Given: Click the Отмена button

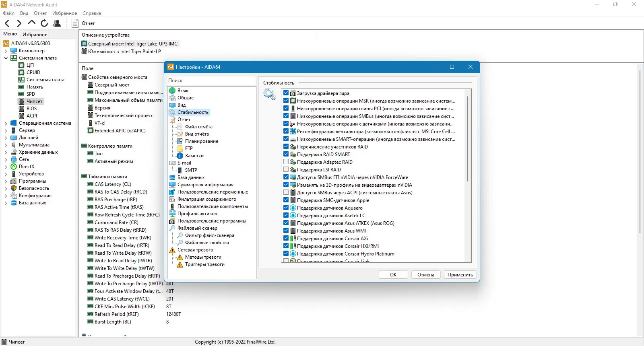Looking at the screenshot, I should coord(426,275).
